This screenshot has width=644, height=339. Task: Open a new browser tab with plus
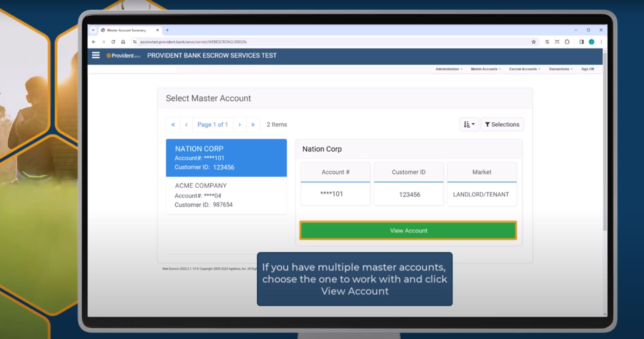[x=167, y=30]
